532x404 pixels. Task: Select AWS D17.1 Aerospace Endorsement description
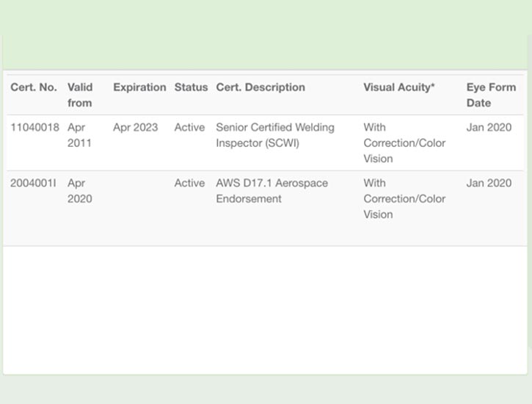pos(272,191)
